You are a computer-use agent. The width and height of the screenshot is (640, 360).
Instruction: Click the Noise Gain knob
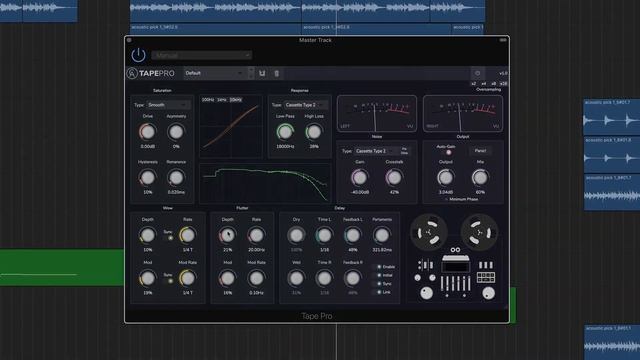pos(360,178)
